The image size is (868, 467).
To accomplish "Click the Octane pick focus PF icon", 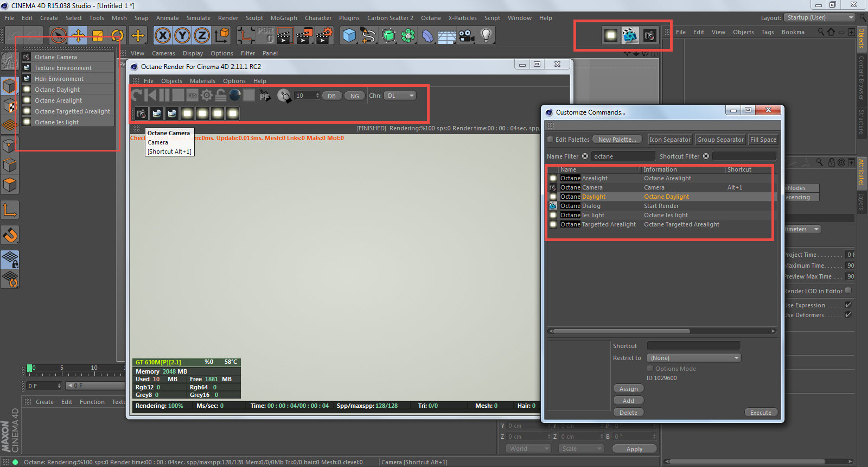I will point(265,96).
